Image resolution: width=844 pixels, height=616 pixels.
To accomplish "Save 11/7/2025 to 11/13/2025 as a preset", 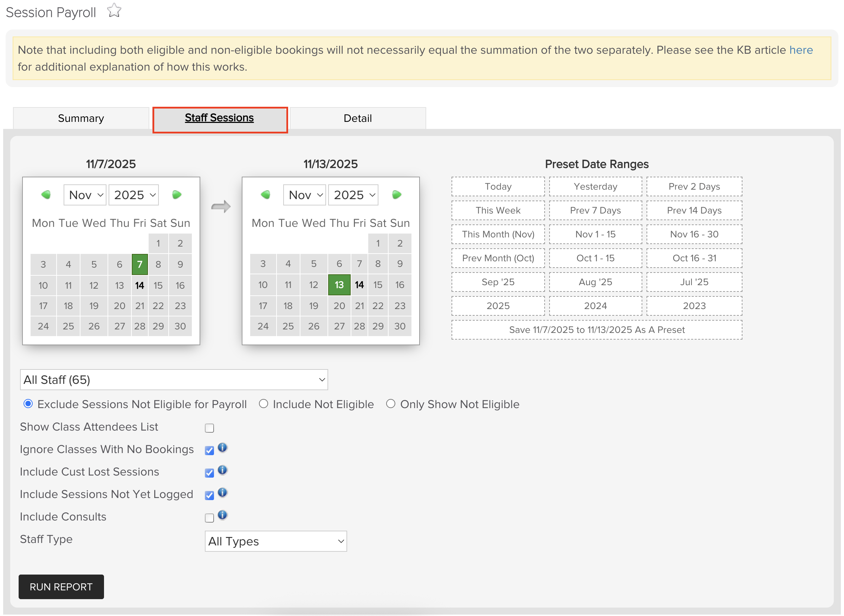I will [597, 330].
